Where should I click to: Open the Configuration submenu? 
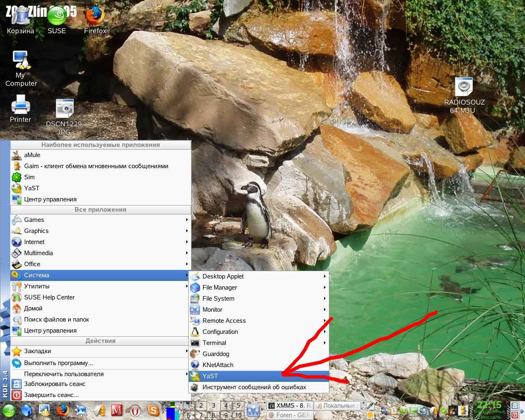coord(259,332)
